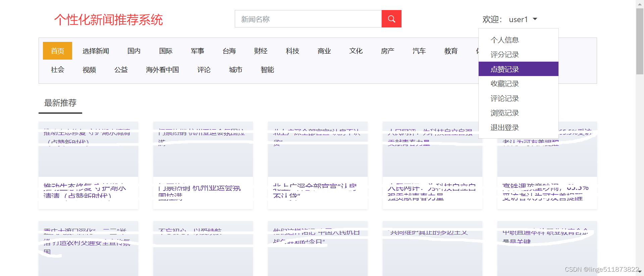Open the 选择新闻 category
Viewport: 644px width, 276px height.
tap(96, 51)
